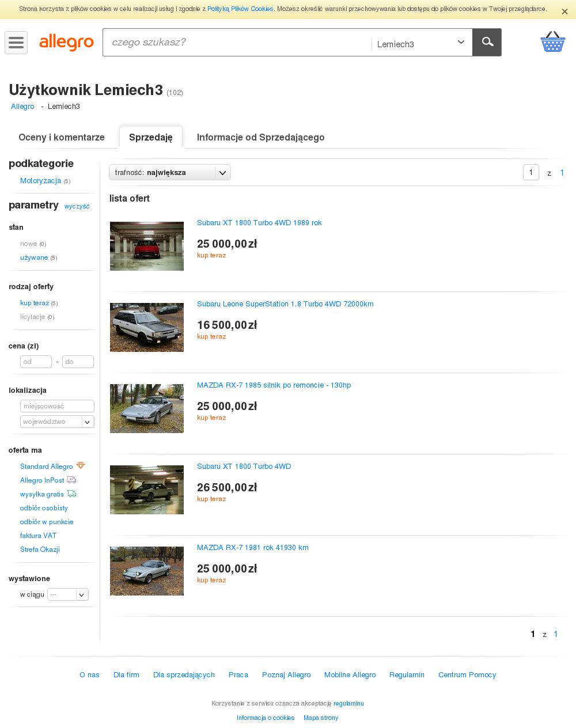Open the hamburger main menu

point(16,43)
